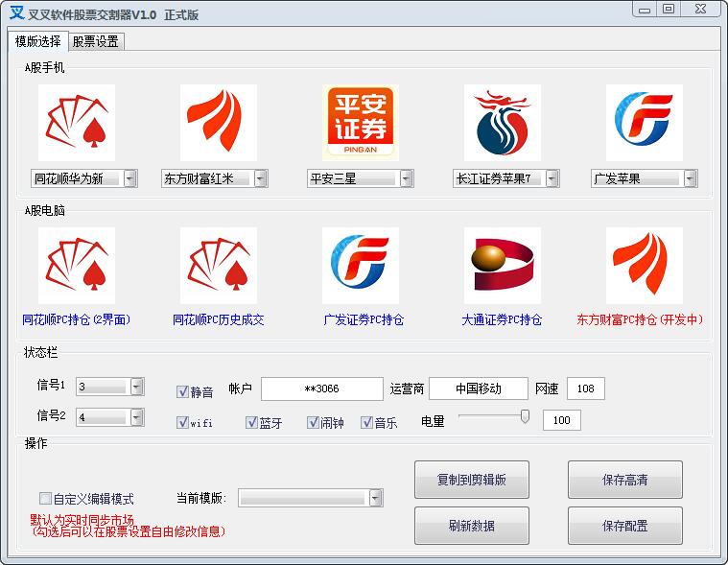
Task: Toggle the 静音 checkbox
Action: point(182,391)
